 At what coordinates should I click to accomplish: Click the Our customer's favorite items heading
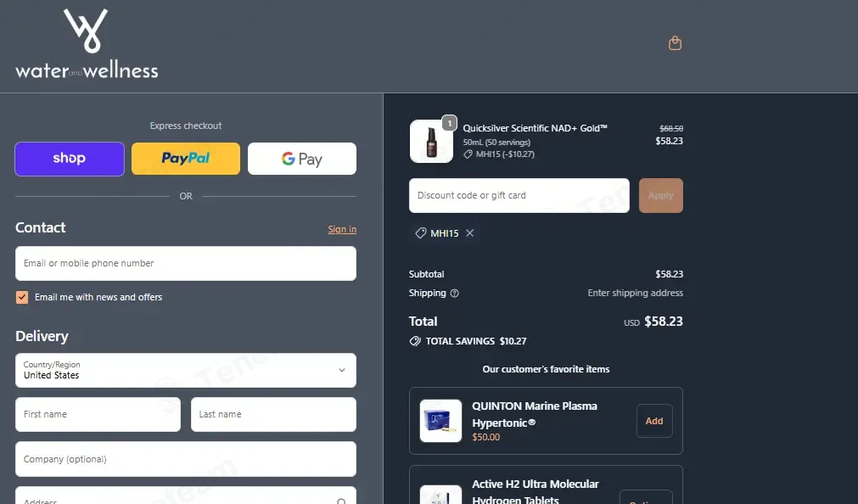point(546,369)
